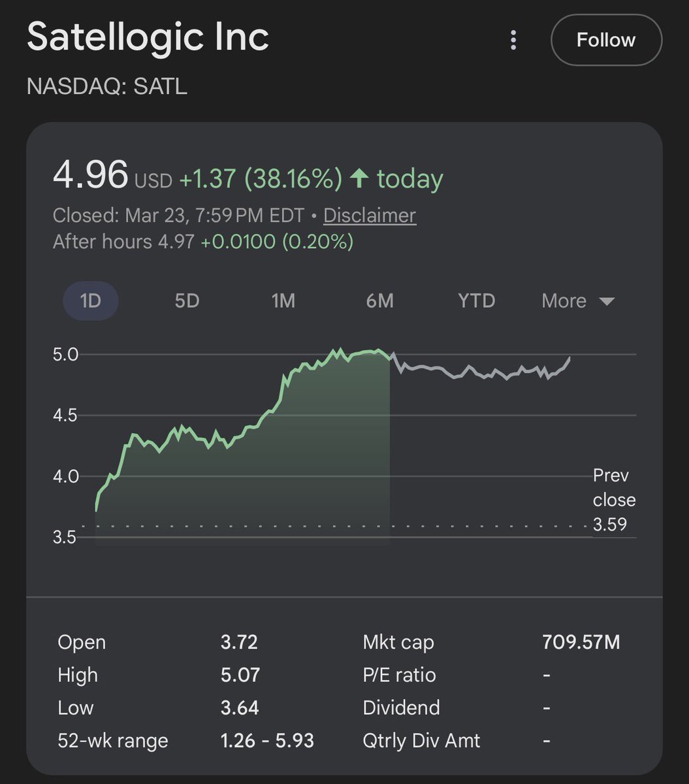This screenshot has width=689, height=784.
Task: Click the High value 5.07
Action: pyautogui.click(x=240, y=675)
